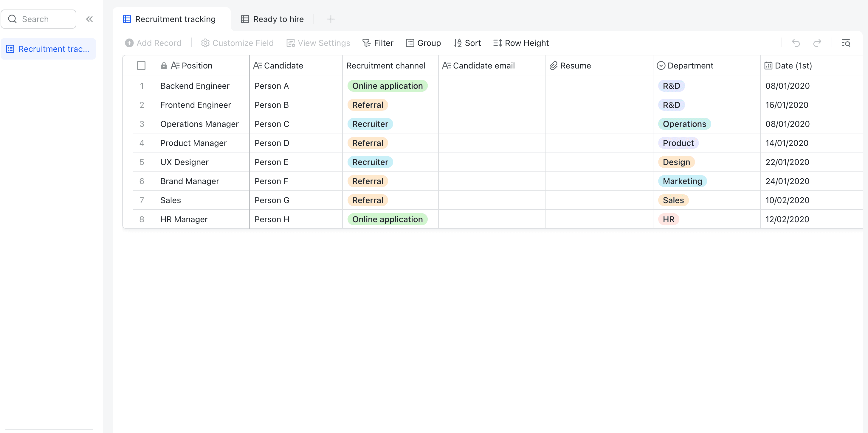Click the lock icon on Position column
The image size is (868, 433).
click(164, 66)
